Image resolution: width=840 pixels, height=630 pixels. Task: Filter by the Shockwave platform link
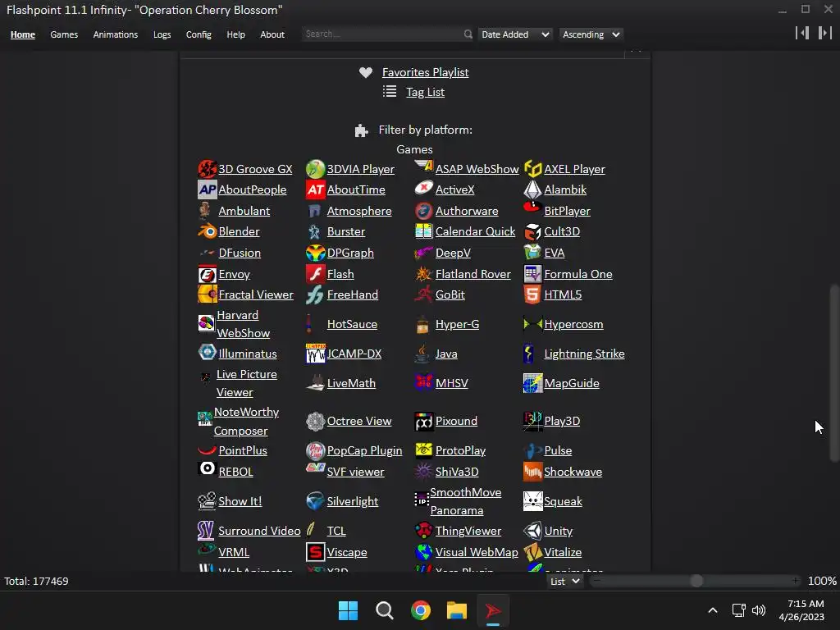(x=573, y=472)
